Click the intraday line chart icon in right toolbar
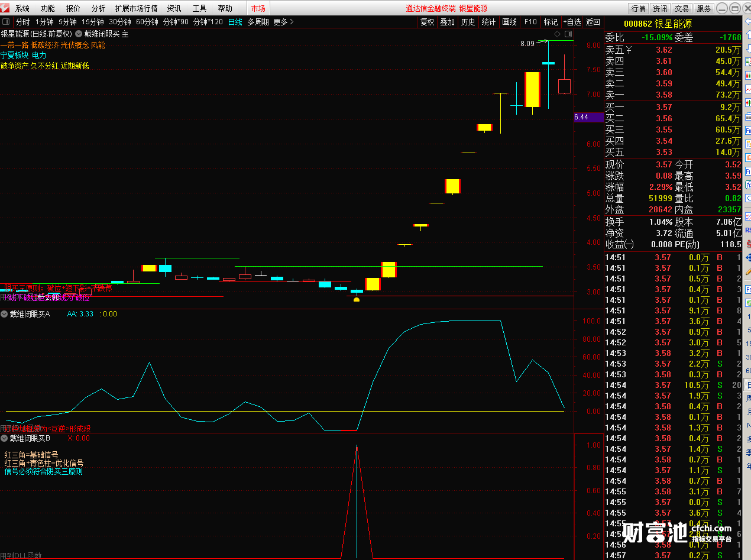The image size is (751, 560). point(747,89)
